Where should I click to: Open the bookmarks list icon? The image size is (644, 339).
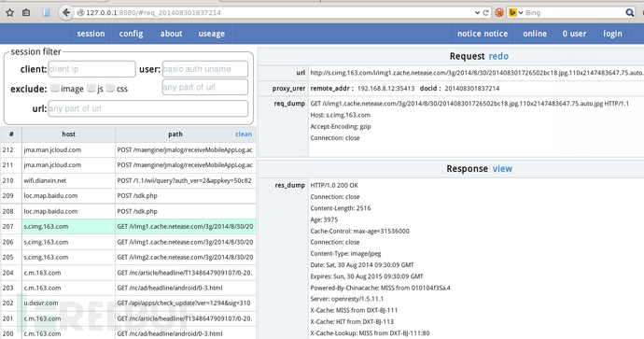pos(26,13)
